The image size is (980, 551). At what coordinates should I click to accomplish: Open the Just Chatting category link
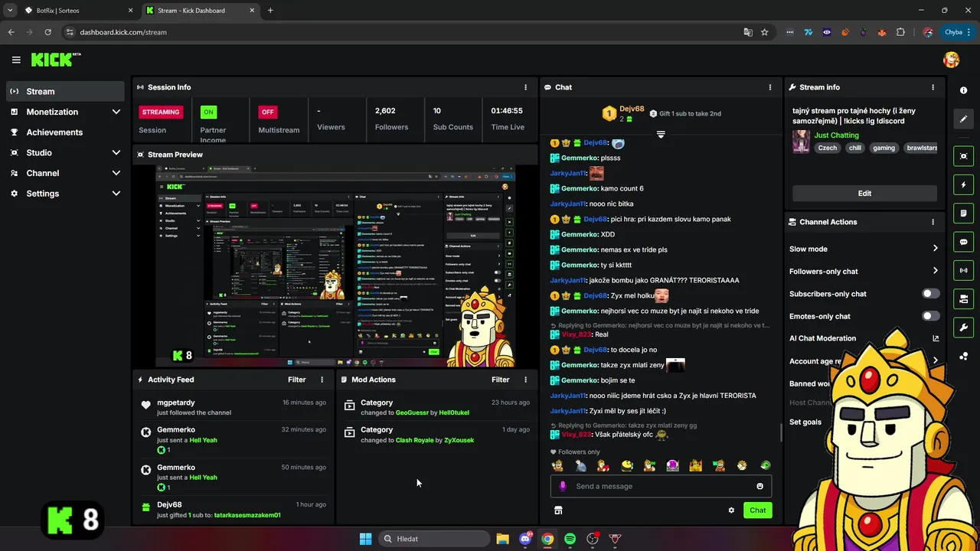pos(836,135)
